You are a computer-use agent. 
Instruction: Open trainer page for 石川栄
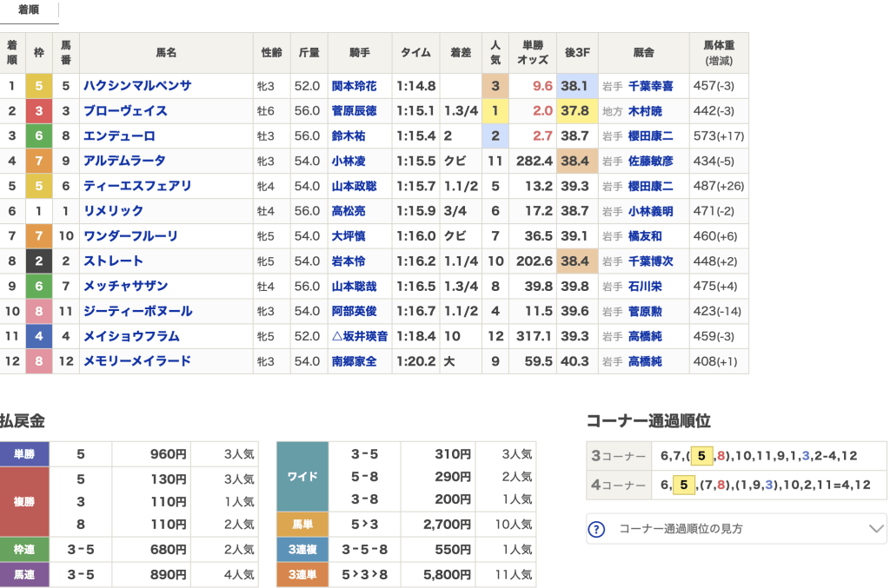pyautogui.click(x=645, y=286)
